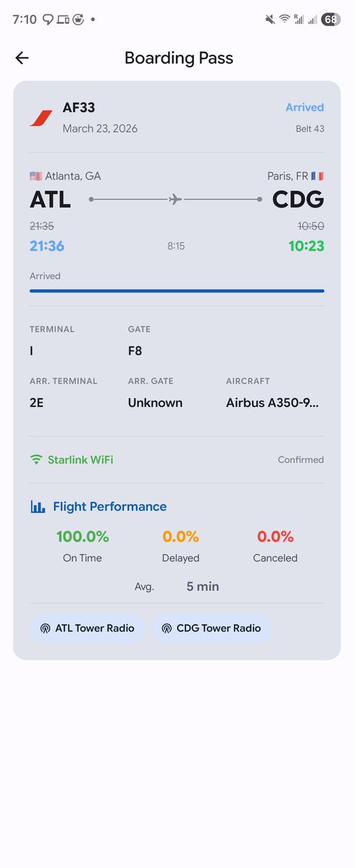The image size is (354, 868).
Task: Click the Flight Performance heading
Action: coord(109,506)
